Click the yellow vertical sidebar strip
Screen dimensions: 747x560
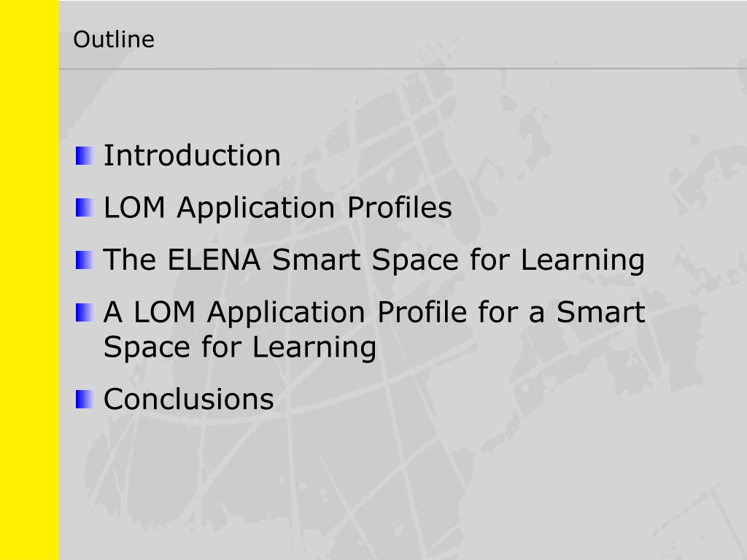29,280
